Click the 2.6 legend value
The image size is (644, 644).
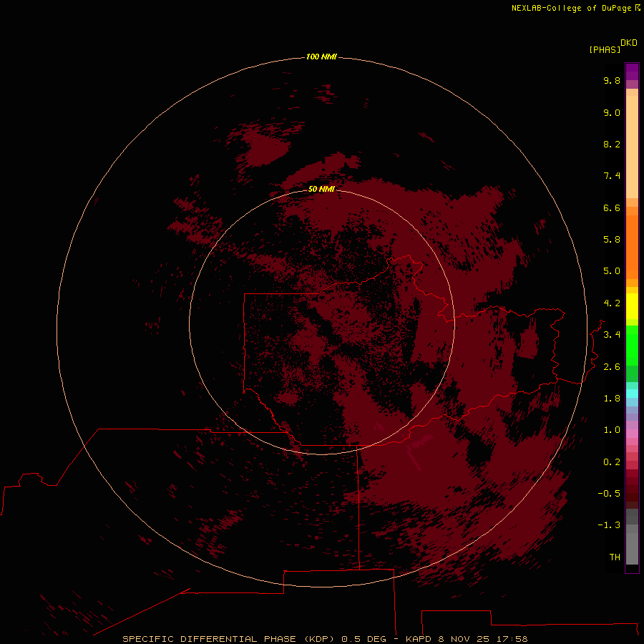(612, 367)
